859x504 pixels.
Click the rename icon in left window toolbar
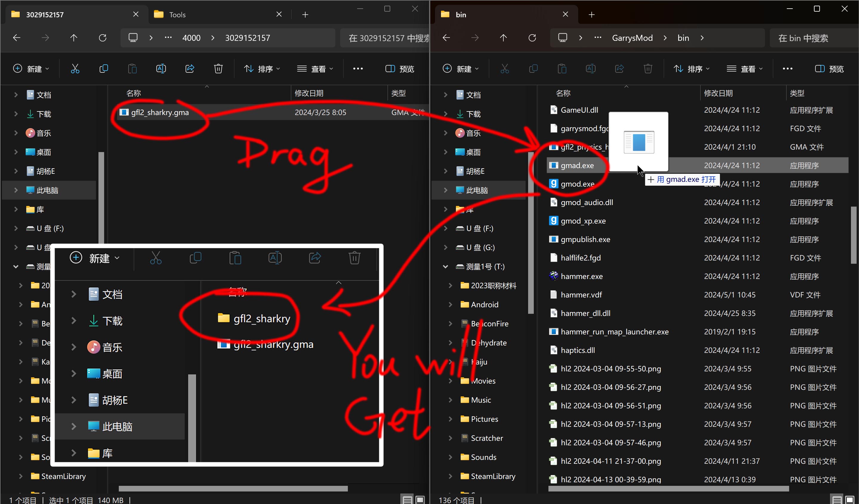pyautogui.click(x=161, y=69)
